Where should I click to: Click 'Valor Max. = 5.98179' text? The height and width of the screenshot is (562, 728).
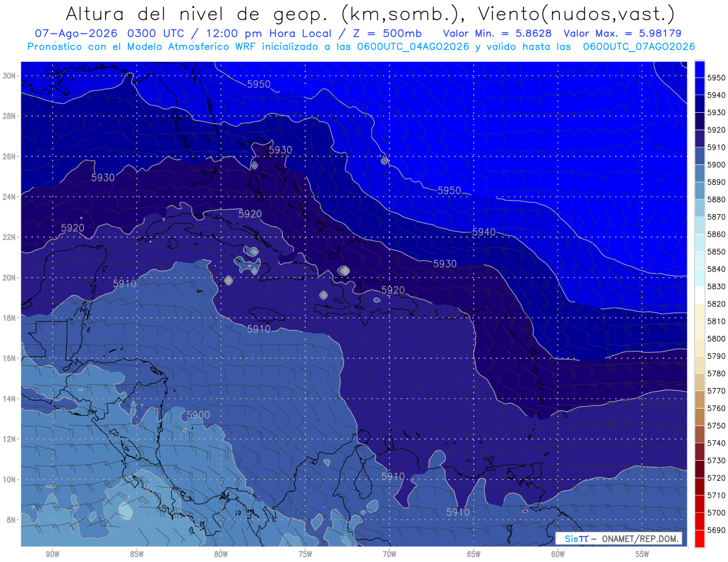click(622, 33)
